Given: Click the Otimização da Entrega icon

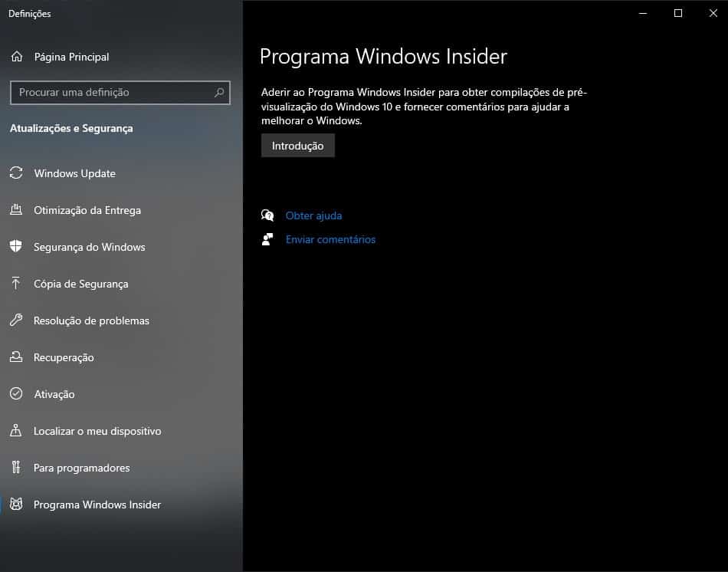Looking at the screenshot, I should [16, 209].
